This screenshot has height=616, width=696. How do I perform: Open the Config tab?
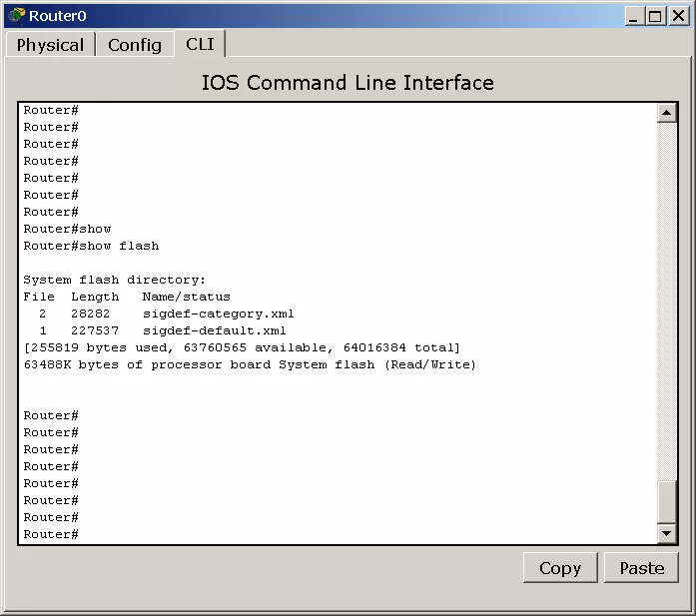click(135, 45)
